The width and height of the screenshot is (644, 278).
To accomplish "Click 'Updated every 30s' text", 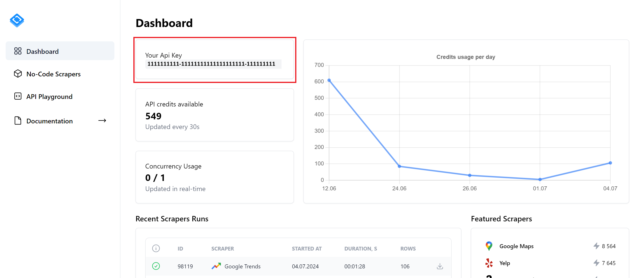I will click(172, 127).
